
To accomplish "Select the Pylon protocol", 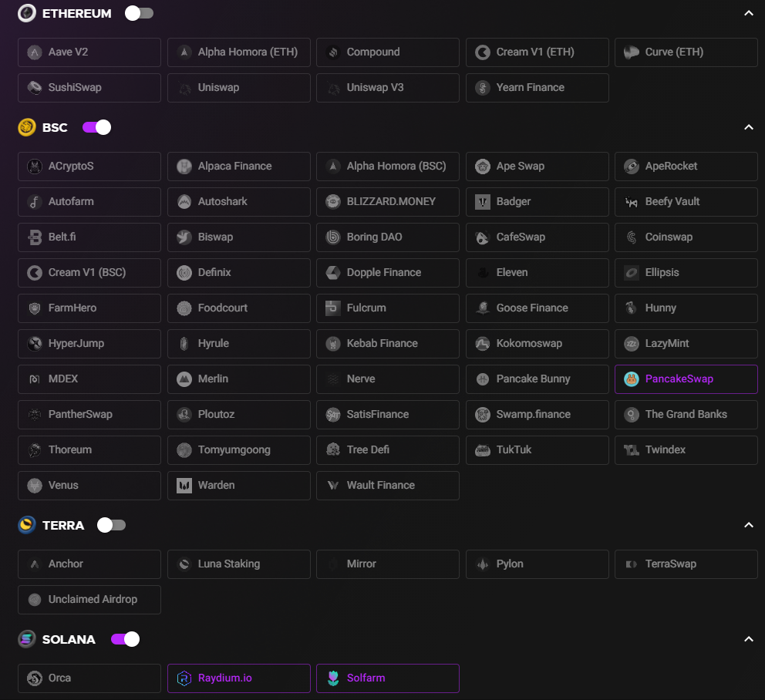I will click(x=538, y=564).
